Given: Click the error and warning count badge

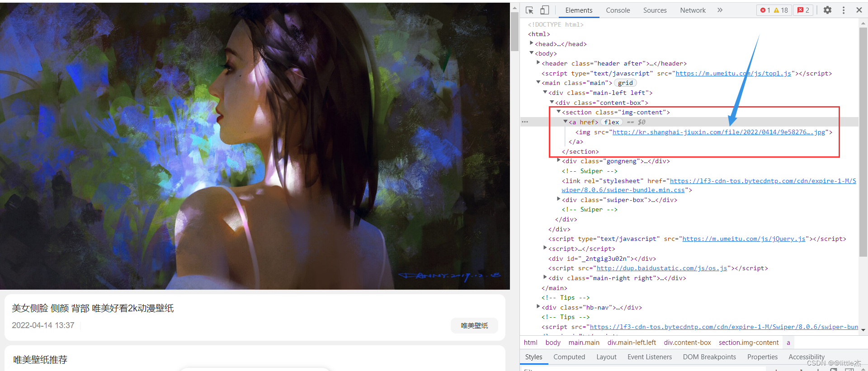Looking at the screenshot, I should point(774,10).
